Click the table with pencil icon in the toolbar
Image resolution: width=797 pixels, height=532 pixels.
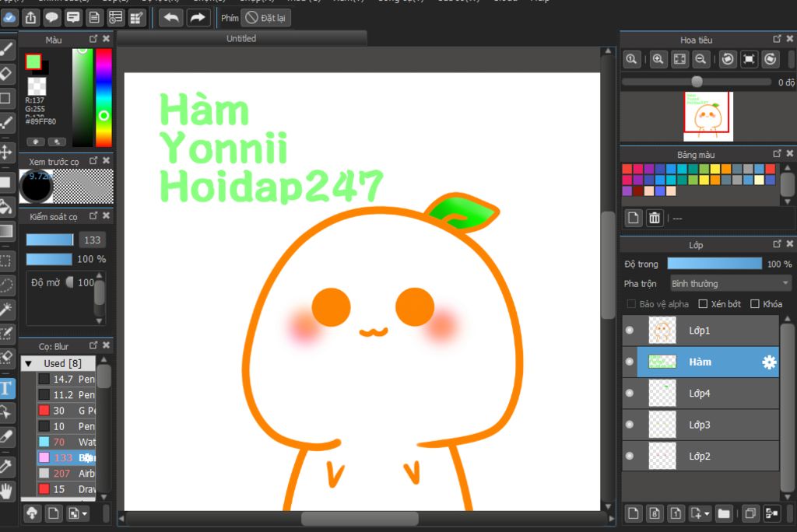pyautogui.click(x=136, y=18)
